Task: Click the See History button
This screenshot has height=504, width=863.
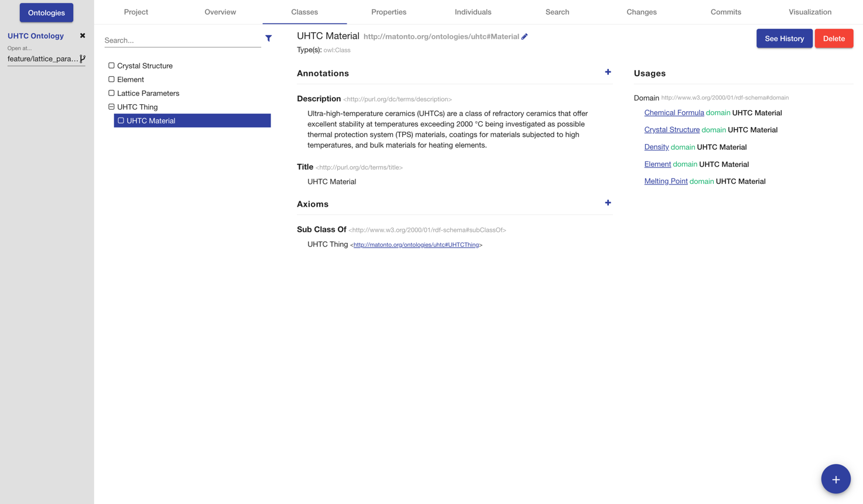Action: [784, 39]
